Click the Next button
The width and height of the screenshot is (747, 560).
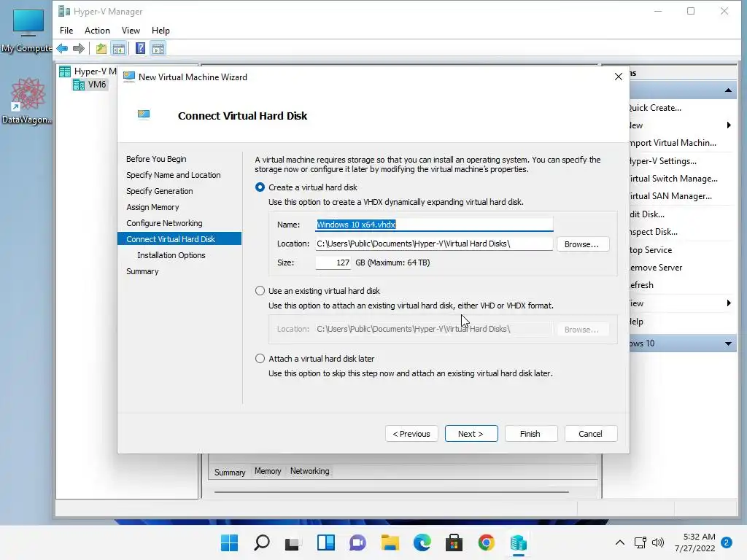click(x=471, y=434)
